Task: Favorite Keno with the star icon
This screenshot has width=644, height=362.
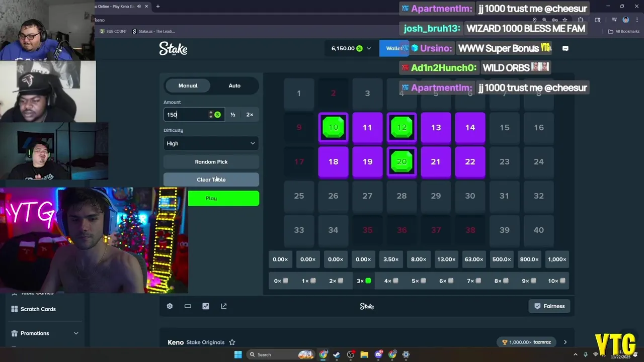Action: tap(232, 342)
